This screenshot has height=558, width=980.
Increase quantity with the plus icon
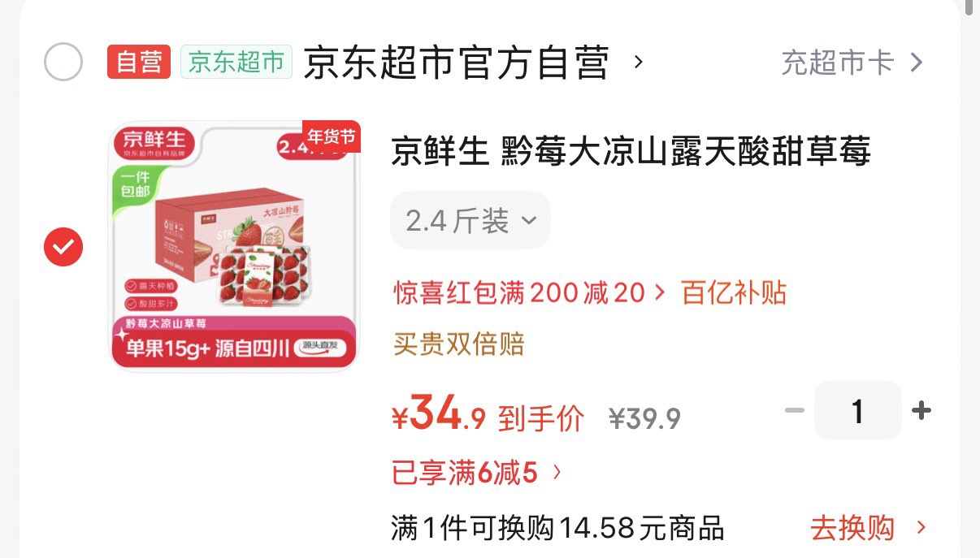tap(921, 411)
